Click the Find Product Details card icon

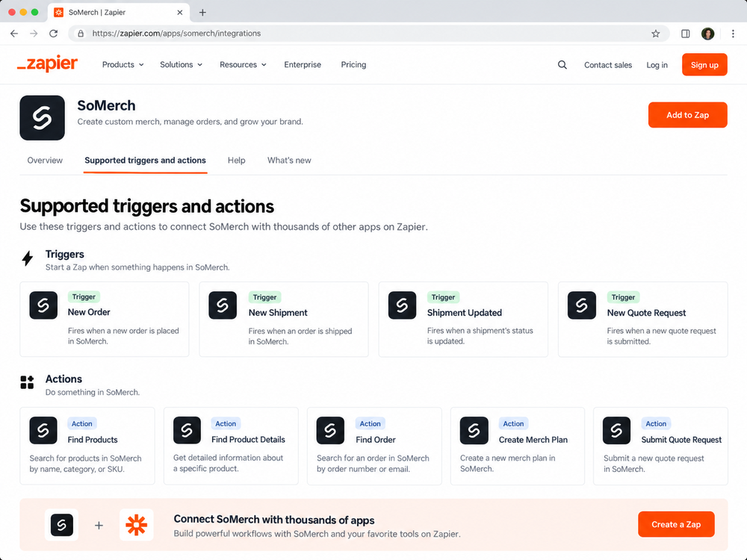click(187, 431)
